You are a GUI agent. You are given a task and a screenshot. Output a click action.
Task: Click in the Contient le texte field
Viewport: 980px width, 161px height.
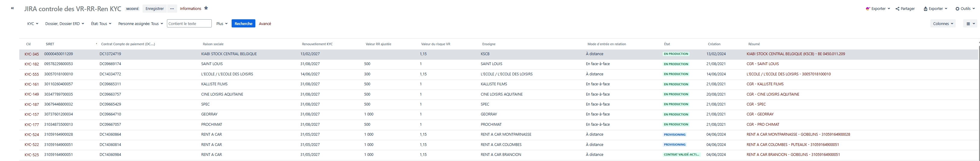(x=189, y=24)
